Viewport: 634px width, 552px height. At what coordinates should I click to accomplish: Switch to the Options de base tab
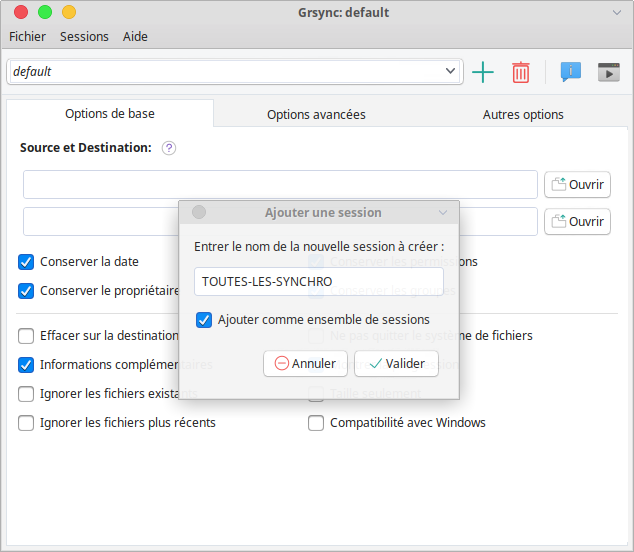point(110,114)
